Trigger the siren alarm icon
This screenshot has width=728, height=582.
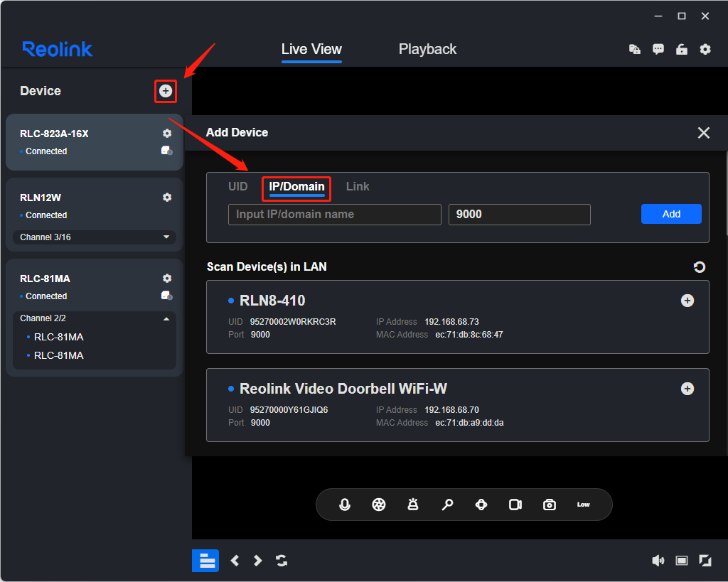[x=413, y=505]
